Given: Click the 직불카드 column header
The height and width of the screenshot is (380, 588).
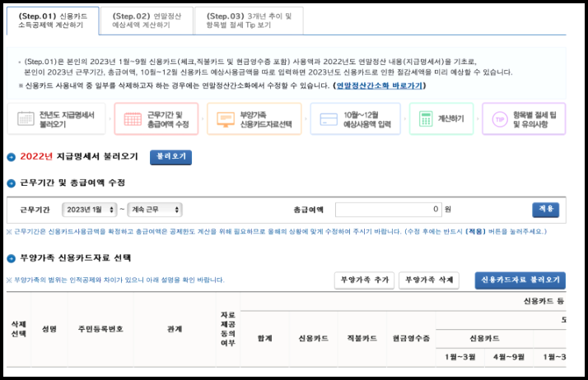Looking at the screenshot, I should [x=362, y=338].
